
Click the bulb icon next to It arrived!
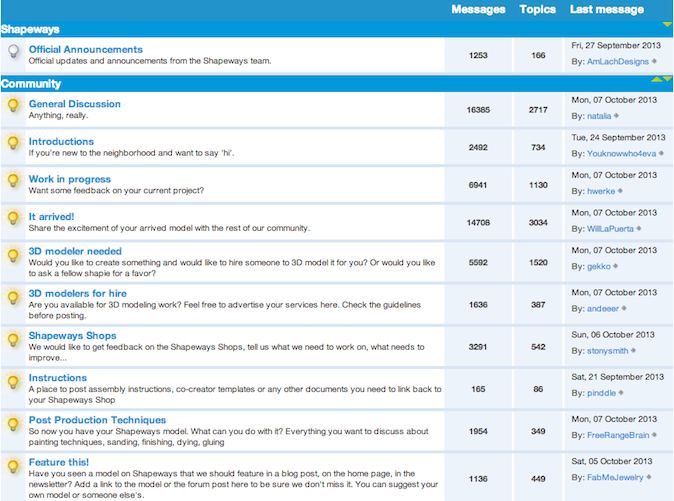coord(13,217)
